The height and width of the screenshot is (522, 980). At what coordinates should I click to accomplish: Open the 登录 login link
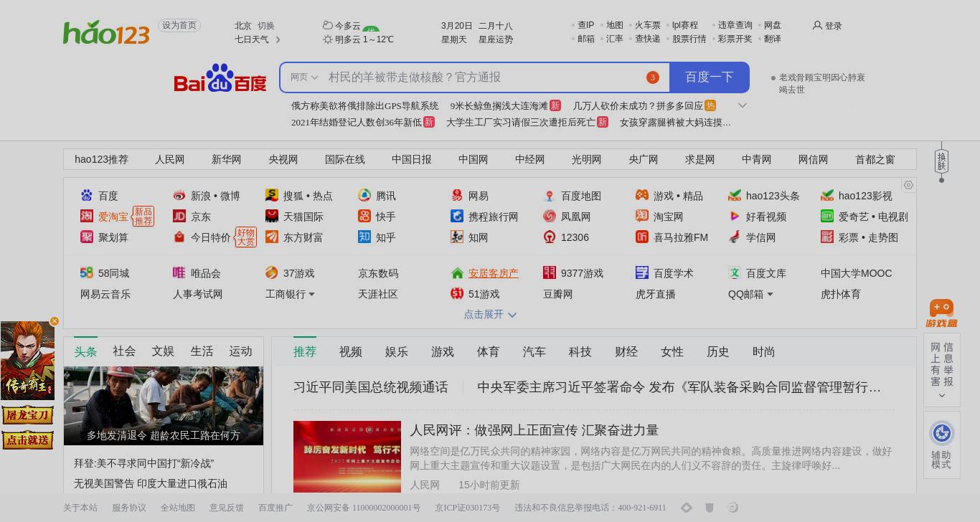pos(834,26)
